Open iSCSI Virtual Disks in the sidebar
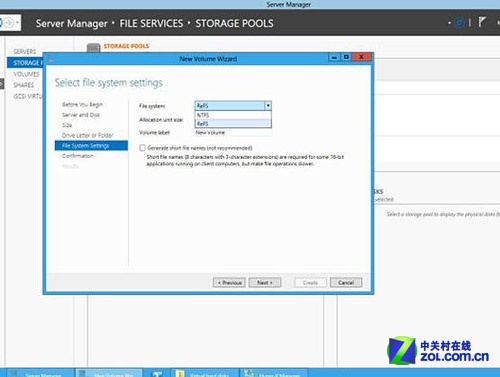500x377 pixels. pos(28,96)
